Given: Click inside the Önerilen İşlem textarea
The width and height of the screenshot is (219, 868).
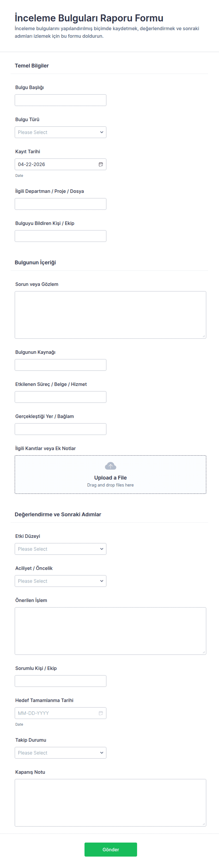Looking at the screenshot, I should coord(110,631).
